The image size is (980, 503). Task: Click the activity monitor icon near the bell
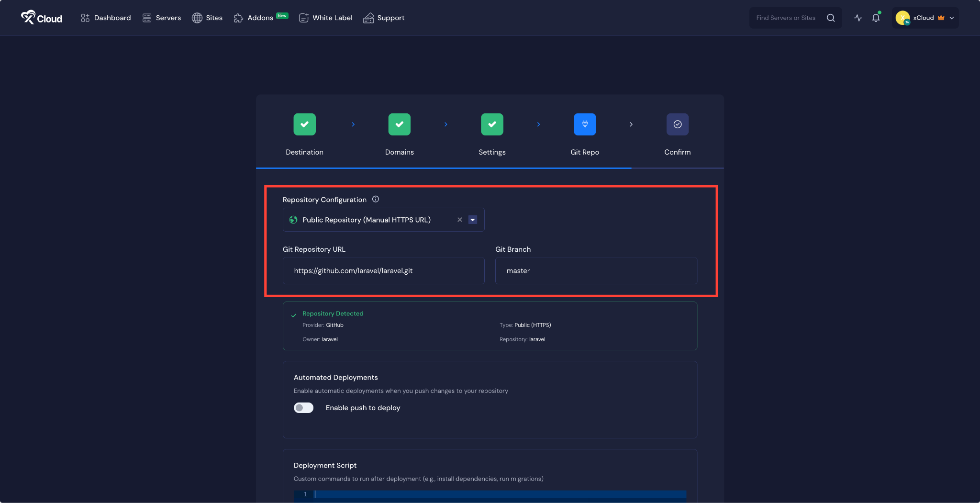(857, 18)
